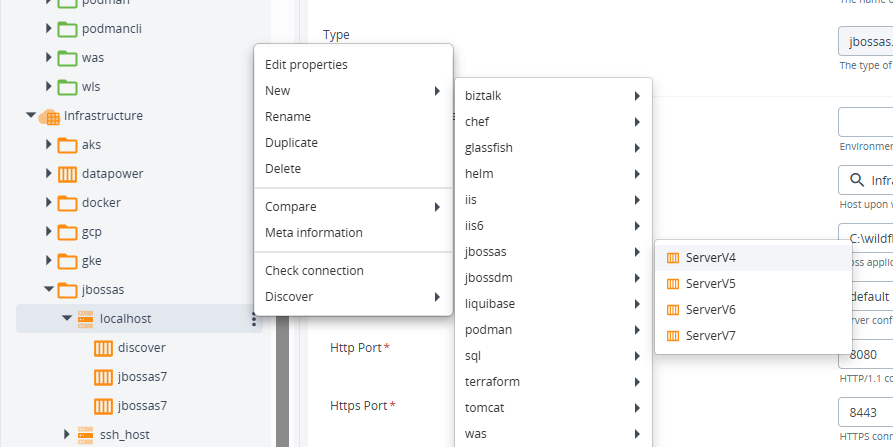Click the ServerV4 type icon
893x447 pixels.
pos(673,257)
